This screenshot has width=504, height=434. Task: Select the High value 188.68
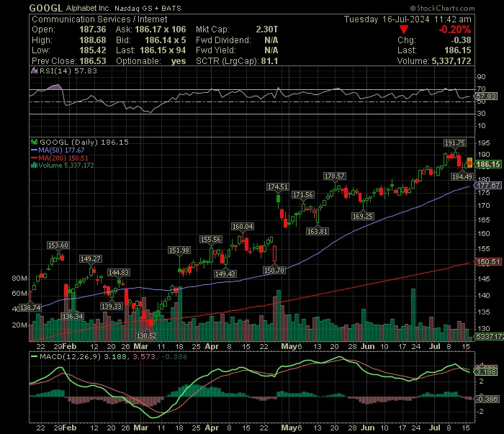pyautogui.click(x=93, y=40)
